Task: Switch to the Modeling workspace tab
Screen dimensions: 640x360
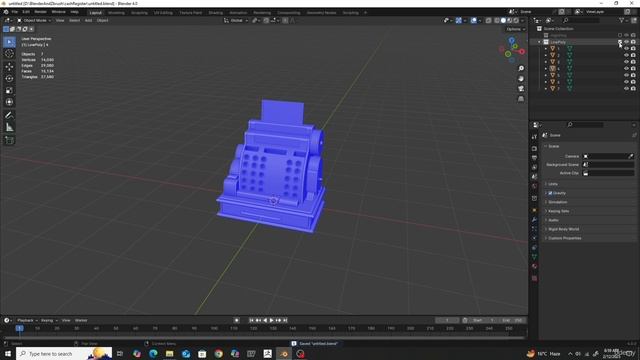Action: [x=116, y=13]
